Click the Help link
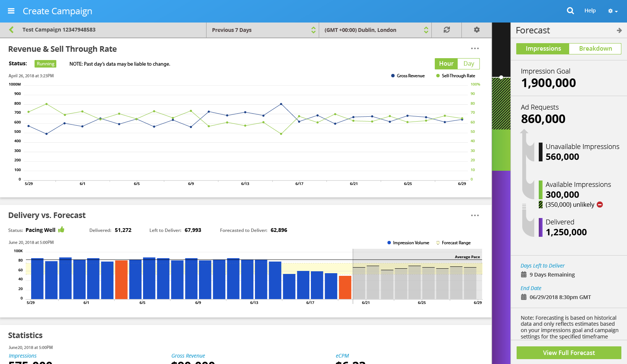 pyautogui.click(x=590, y=11)
